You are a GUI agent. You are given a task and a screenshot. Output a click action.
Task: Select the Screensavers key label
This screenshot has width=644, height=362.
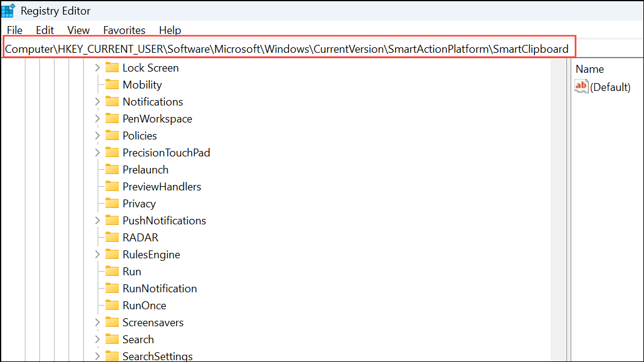click(x=153, y=323)
